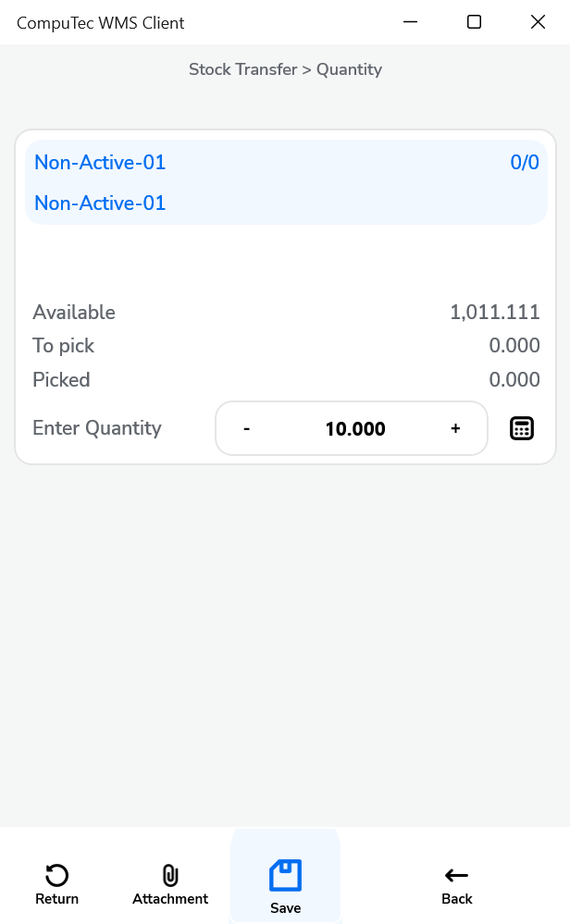The width and height of the screenshot is (570, 924).
Task: Increase quantity with the plus button
Action: click(455, 428)
